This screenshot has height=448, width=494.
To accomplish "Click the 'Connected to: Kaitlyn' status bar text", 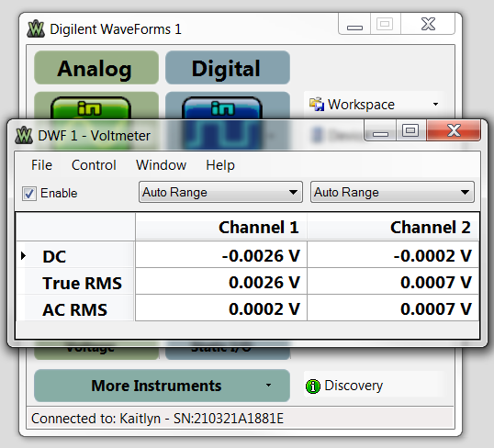I will [x=158, y=419].
